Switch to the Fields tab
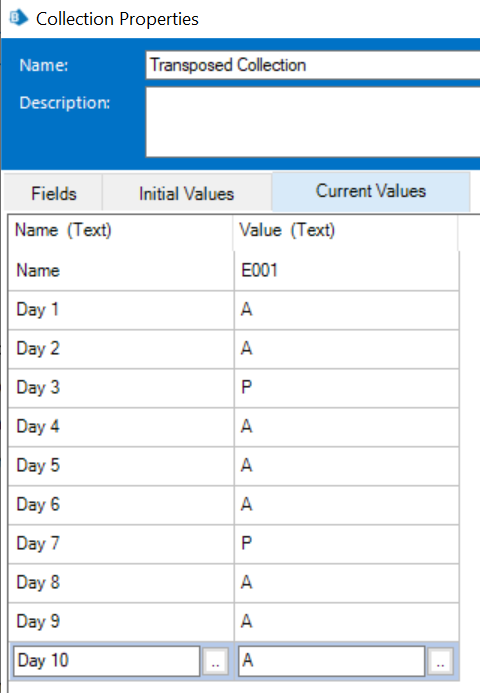 coord(53,193)
